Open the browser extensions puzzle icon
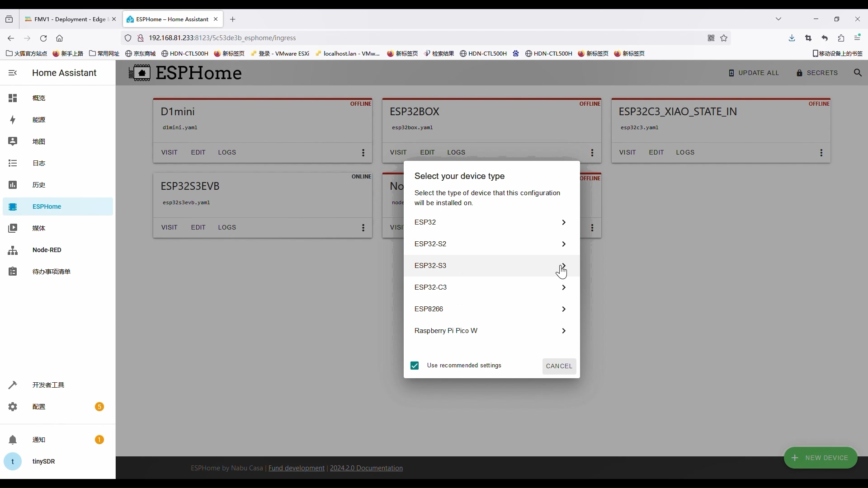Screen dimensions: 868x488 coord(841,38)
